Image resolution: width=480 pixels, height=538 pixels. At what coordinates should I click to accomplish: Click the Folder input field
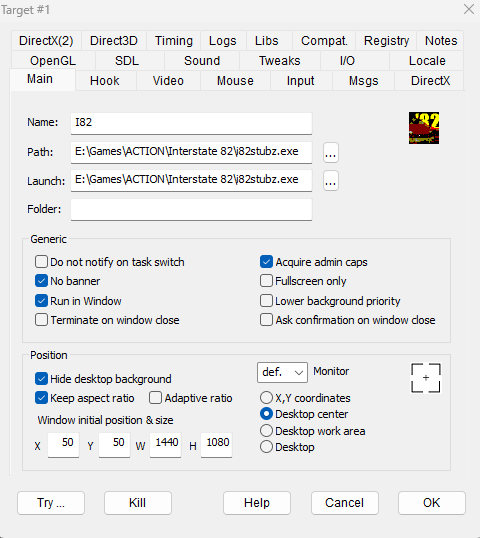191,209
